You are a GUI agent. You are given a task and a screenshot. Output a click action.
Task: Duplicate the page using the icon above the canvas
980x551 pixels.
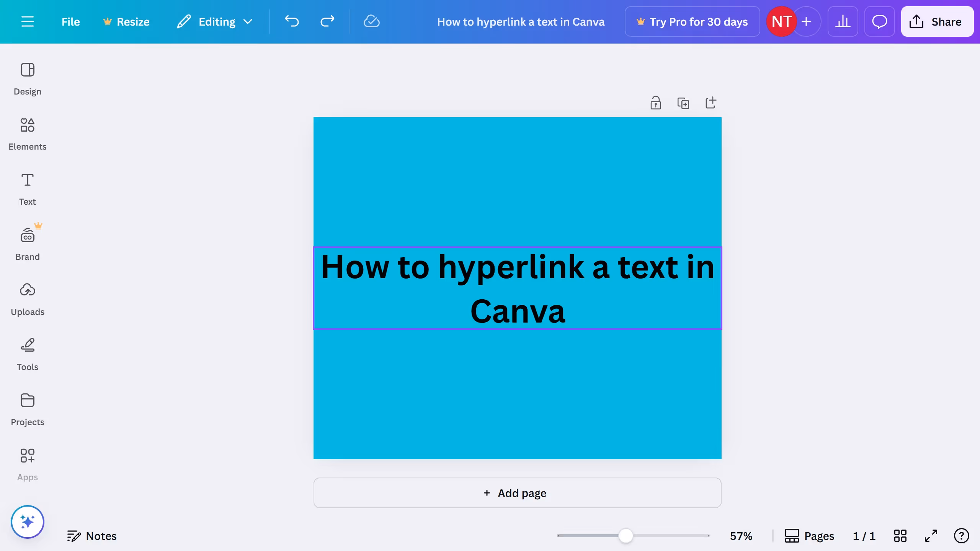pos(683,103)
